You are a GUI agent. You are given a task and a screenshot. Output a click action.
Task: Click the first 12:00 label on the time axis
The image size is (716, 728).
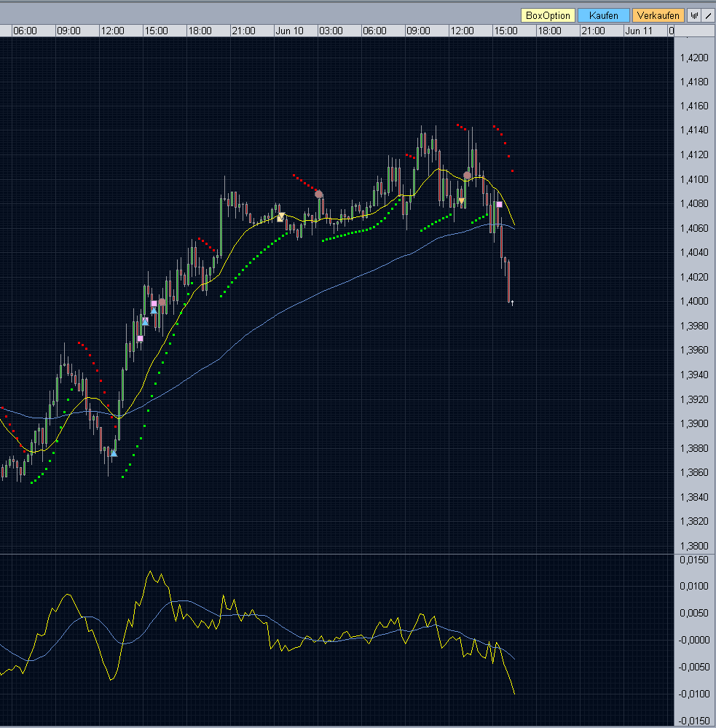[112, 31]
